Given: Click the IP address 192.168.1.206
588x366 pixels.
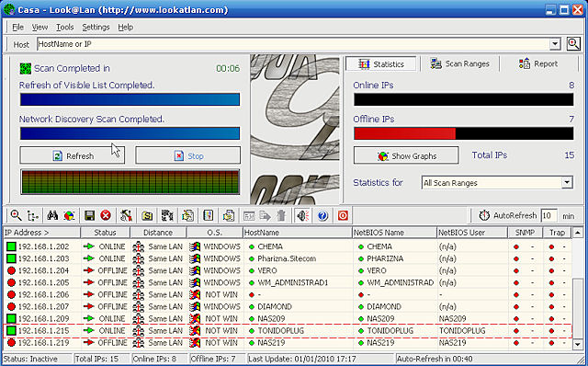Looking at the screenshot, I should tap(44, 294).
